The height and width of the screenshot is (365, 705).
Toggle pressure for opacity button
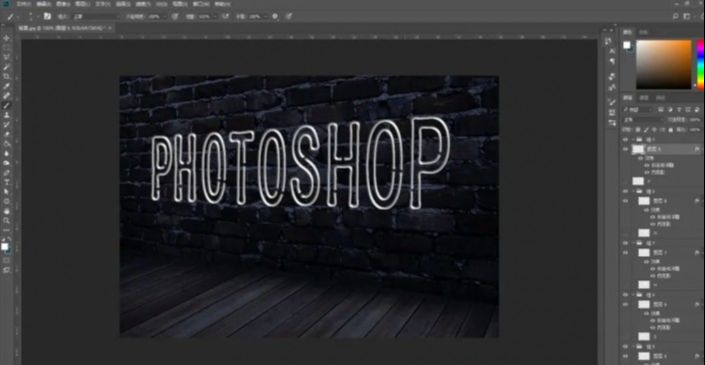(x=175, y=16)
